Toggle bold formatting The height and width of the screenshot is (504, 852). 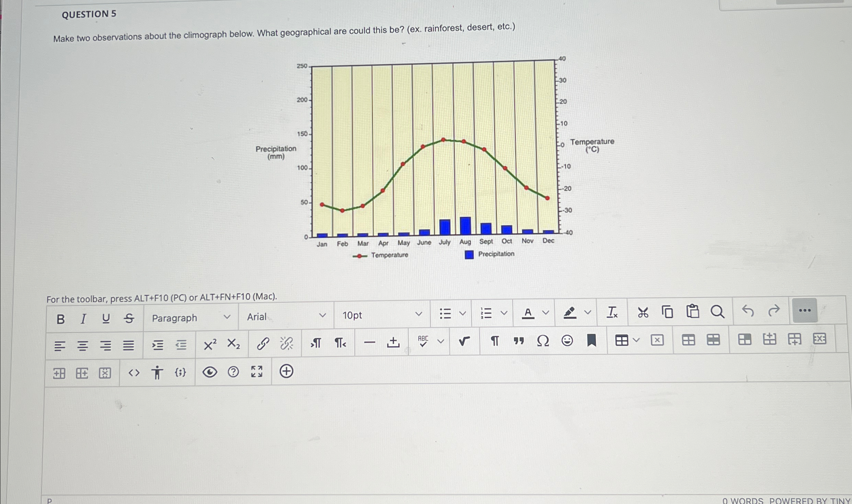coord(61,319)
